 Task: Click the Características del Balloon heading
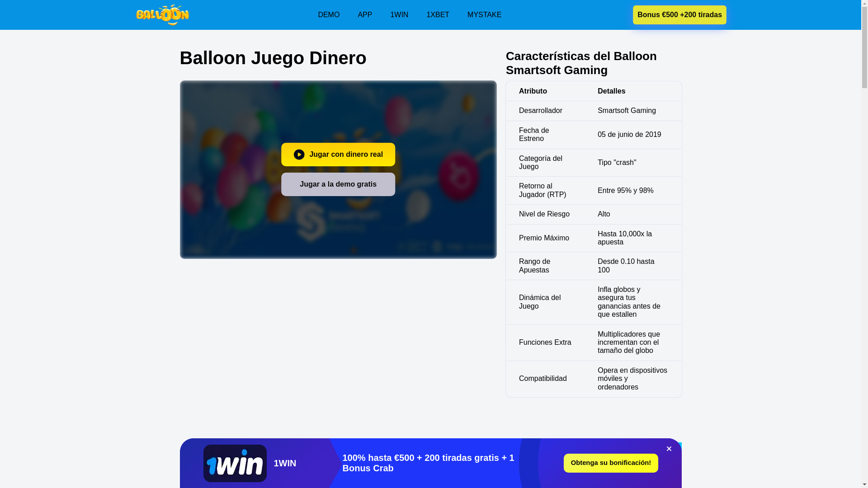click(x=581, y=63)
